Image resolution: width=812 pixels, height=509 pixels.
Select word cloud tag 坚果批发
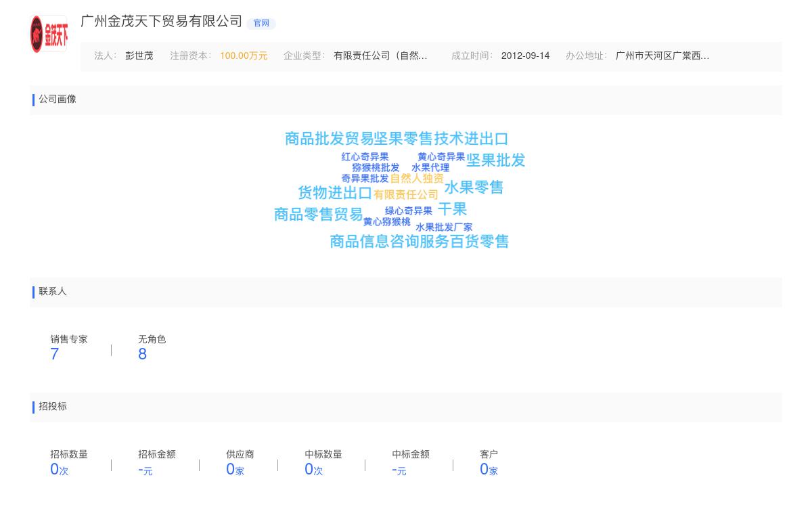tap(496, 160)
